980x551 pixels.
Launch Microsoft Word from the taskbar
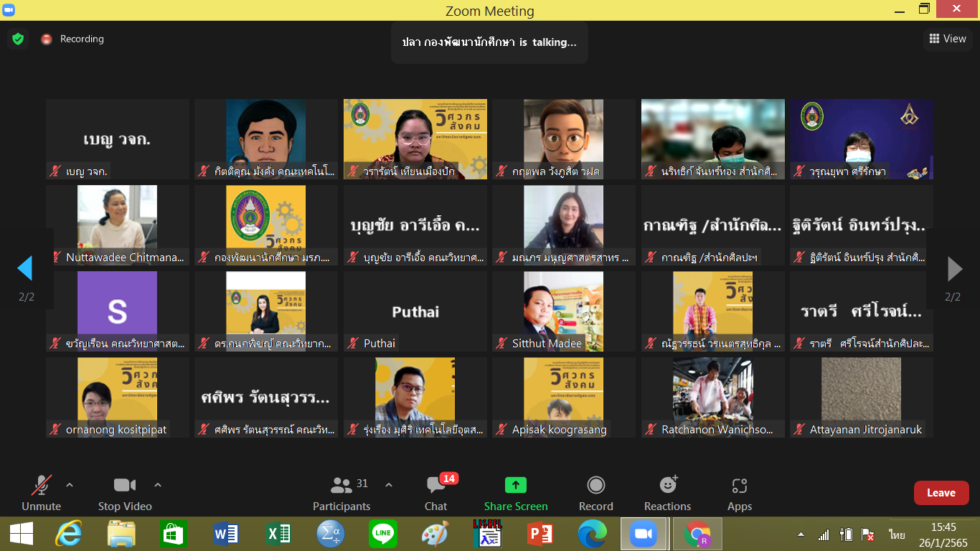click(226, 534)
